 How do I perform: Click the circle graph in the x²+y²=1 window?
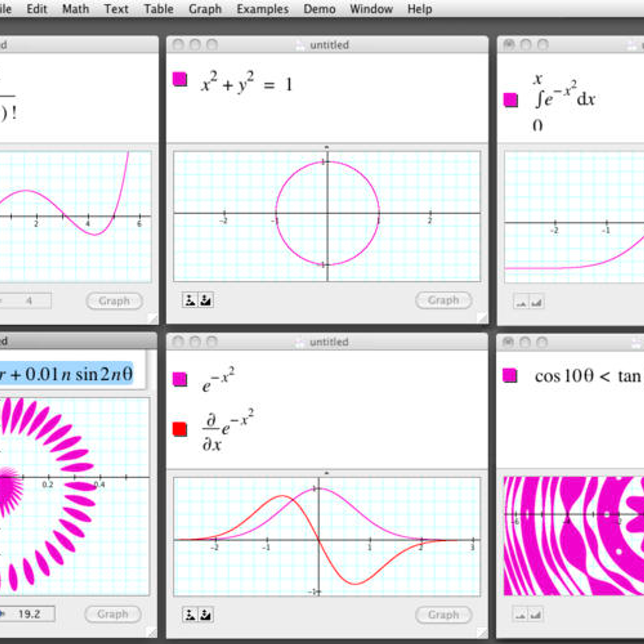coord(327,216)
